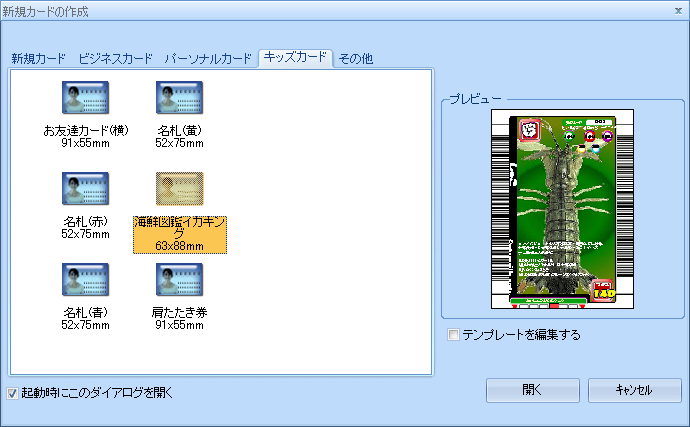Image resolution: width=690 pixels, height=427 pixels.
Task: Click the 開く button
Action: (x=532, y=390)
